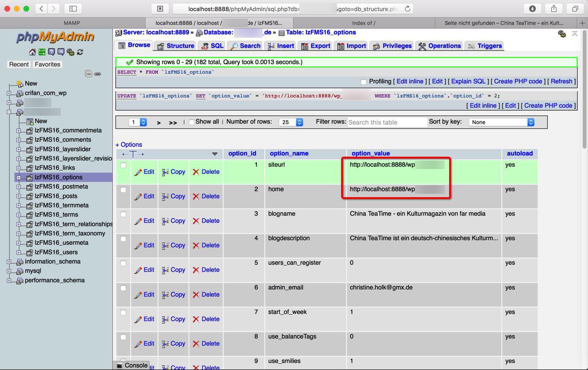Delete the blogname row with red X
Screen dimensions: 588x370
pyautogui.click(x=196, y=221)
